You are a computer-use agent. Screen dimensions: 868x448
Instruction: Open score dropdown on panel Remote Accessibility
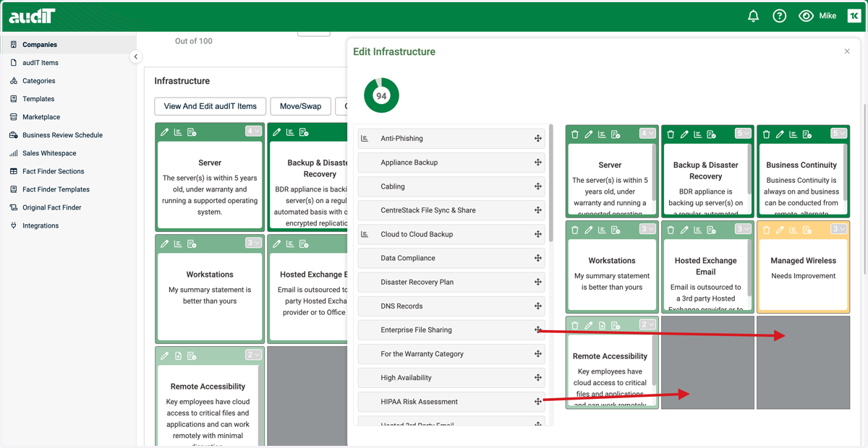point(647,324)
